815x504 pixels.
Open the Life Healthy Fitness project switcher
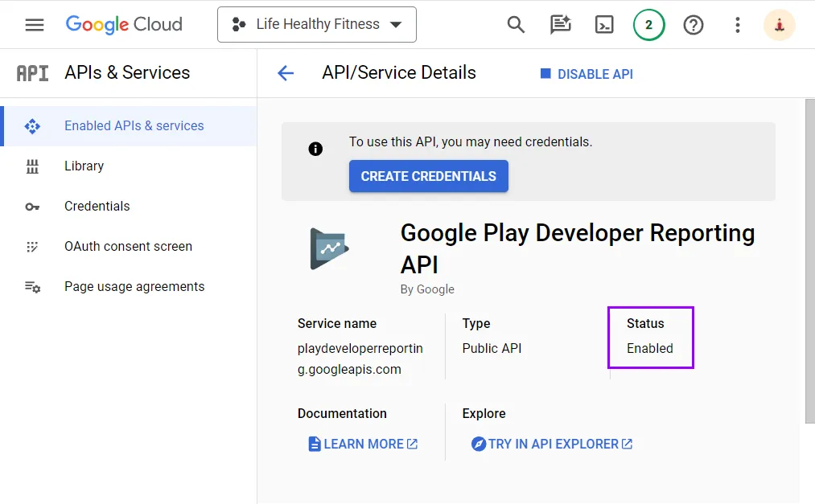316,24
